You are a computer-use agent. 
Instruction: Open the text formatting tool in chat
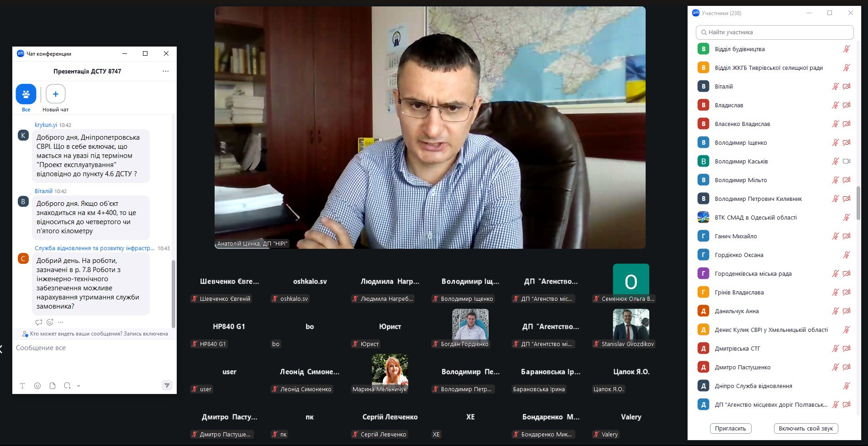(22, 386)
